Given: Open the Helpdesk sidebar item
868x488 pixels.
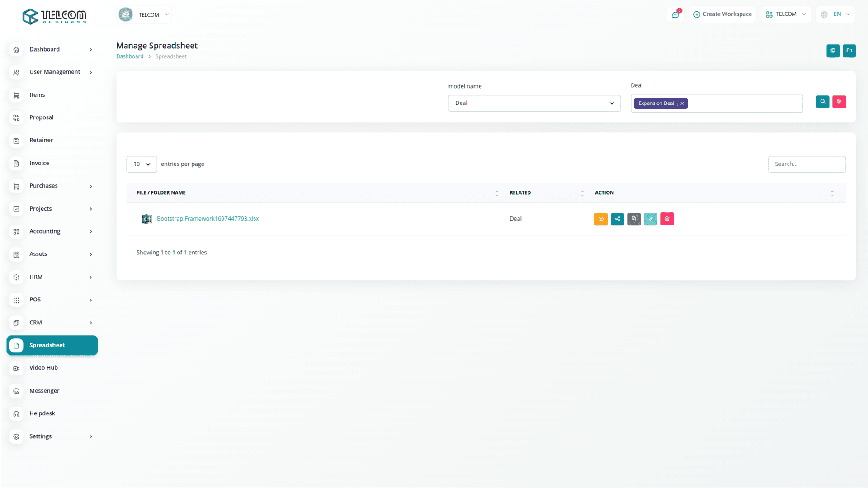Looking at the screenshot, I should (42, 413).
